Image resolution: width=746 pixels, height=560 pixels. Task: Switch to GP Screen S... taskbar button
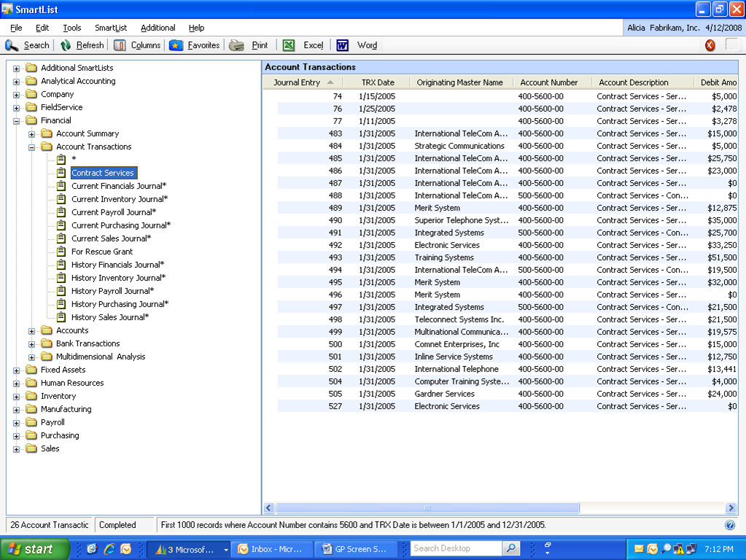coord(357,549)
